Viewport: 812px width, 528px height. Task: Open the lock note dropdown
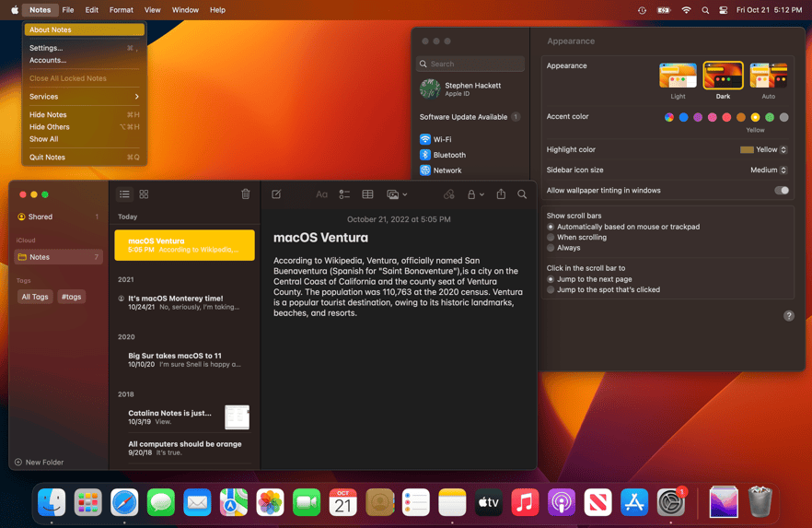pos(475,194)
